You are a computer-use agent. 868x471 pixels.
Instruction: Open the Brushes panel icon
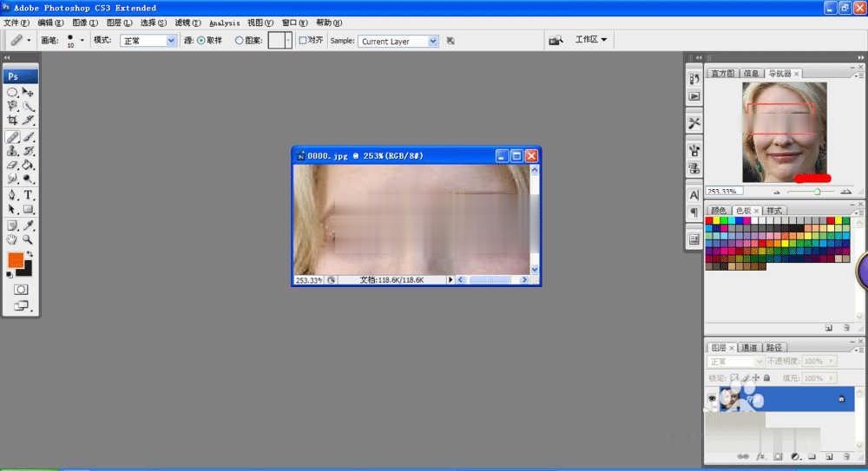pyautogui.click(x=694, y=150)
